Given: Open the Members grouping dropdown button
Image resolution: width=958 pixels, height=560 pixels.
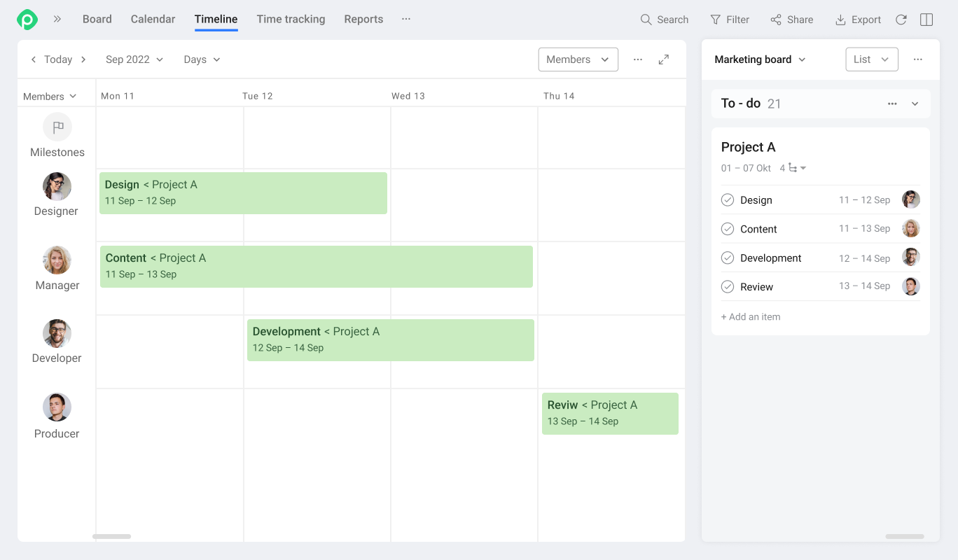Looking at the screenshot, I should click(578, 59).
